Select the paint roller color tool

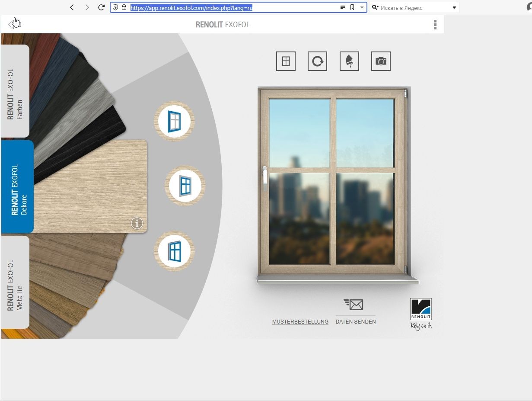tap(349, 61)
